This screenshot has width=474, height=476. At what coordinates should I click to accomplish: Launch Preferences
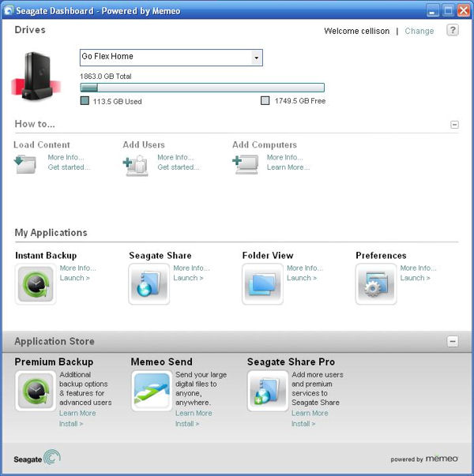pos(415,278)
